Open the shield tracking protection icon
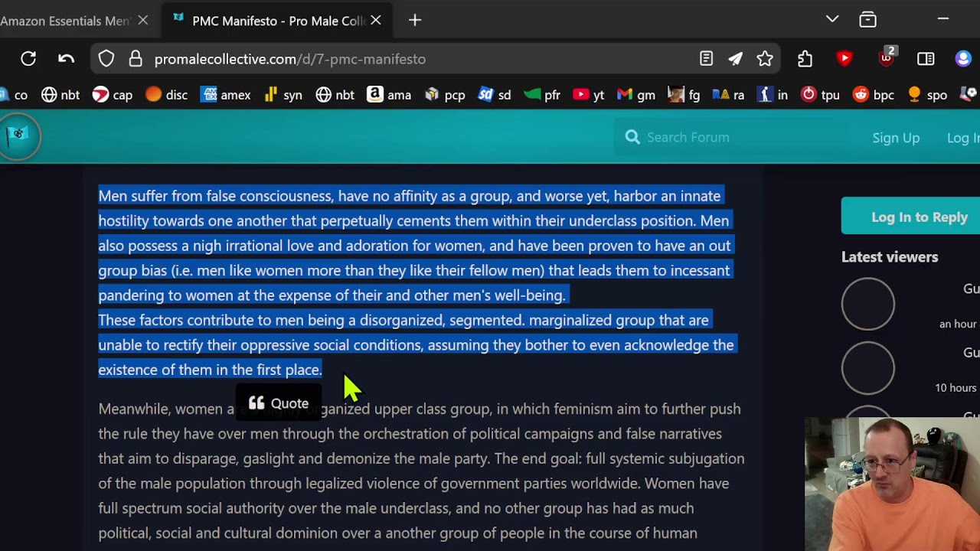980x551 pixels. (x=106, y=59)
